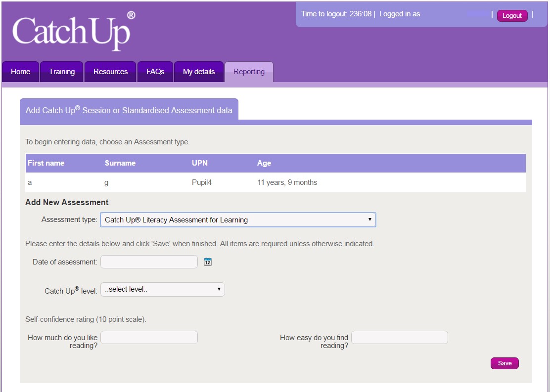Screen dimensions: 550x392
Task: Click surname cell 'g'
Action: pyautogui.click(x=106, y=183)
